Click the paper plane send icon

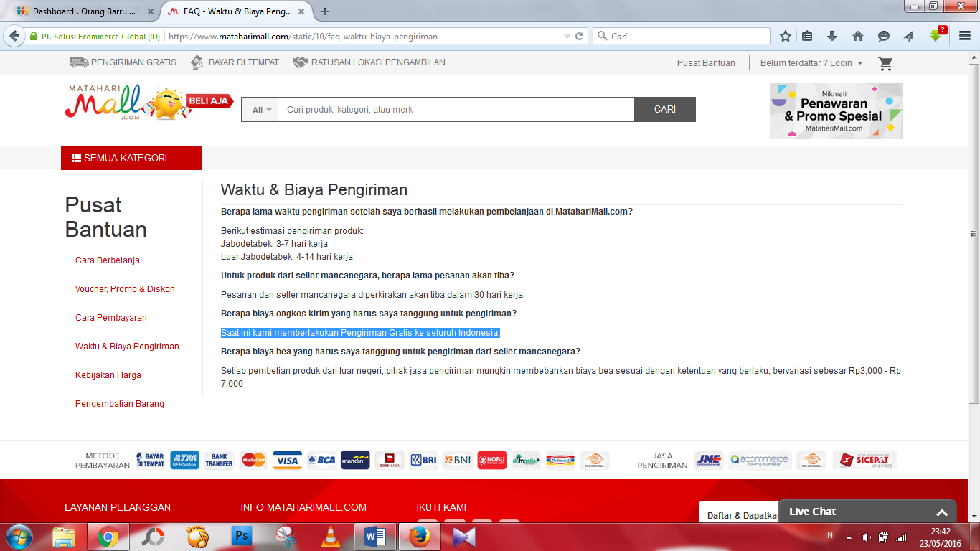coord(909,36)
